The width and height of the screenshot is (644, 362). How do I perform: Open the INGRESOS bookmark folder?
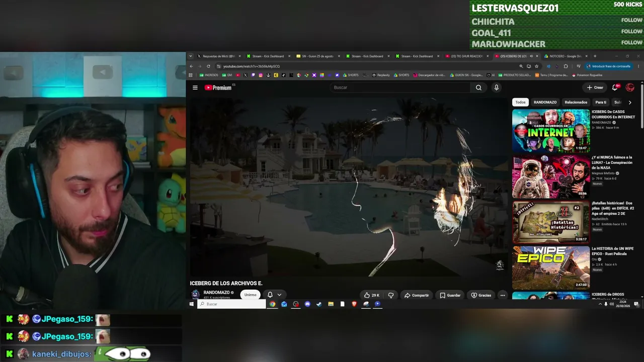209,75
